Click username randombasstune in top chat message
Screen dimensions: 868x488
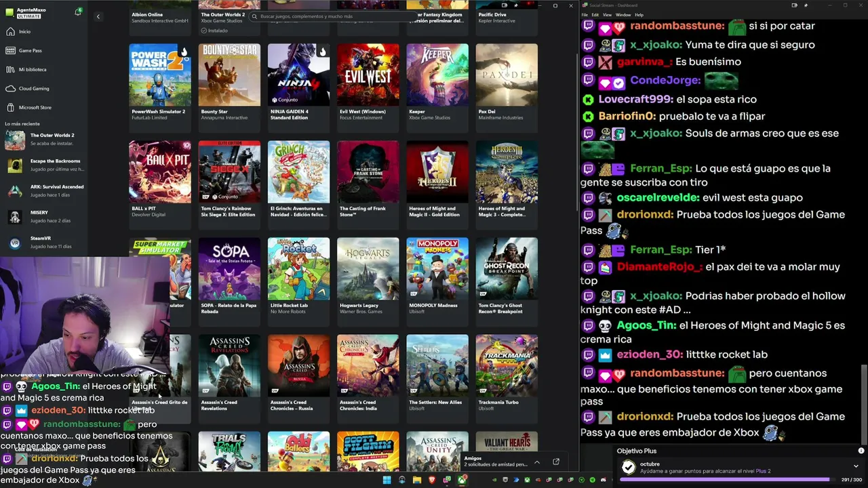[676, 26]
